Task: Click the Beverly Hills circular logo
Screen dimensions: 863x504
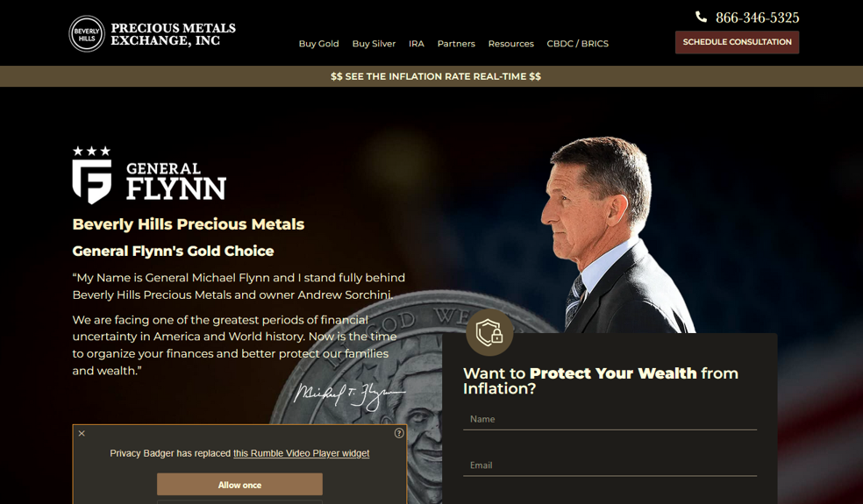Action: (87, 34)
